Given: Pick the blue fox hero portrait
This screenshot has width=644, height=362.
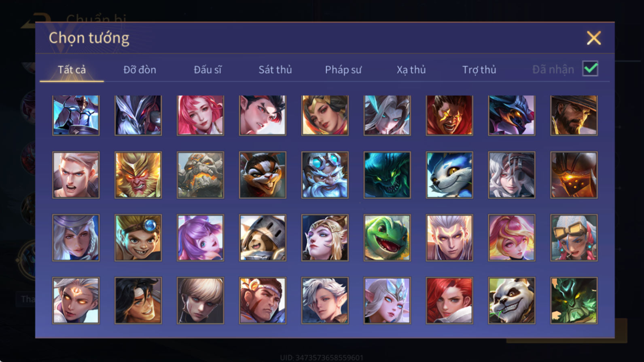Looking at the screenshot, I should [x=449, y=175].
